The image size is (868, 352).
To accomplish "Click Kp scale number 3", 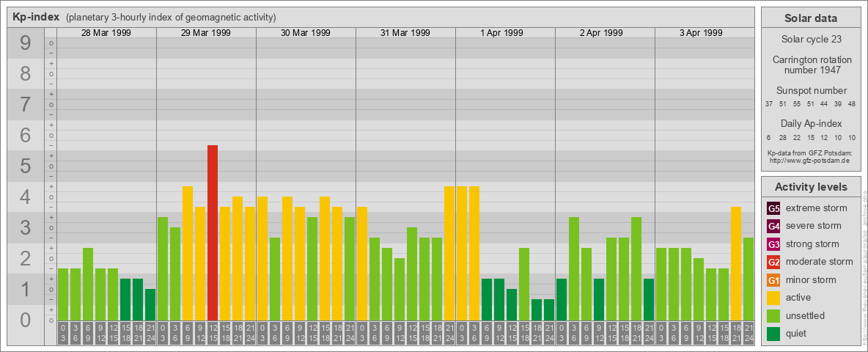I will click(26, 227).
